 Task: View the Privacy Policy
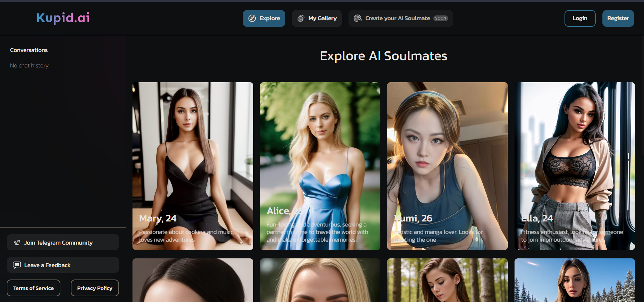coord(95,288)
